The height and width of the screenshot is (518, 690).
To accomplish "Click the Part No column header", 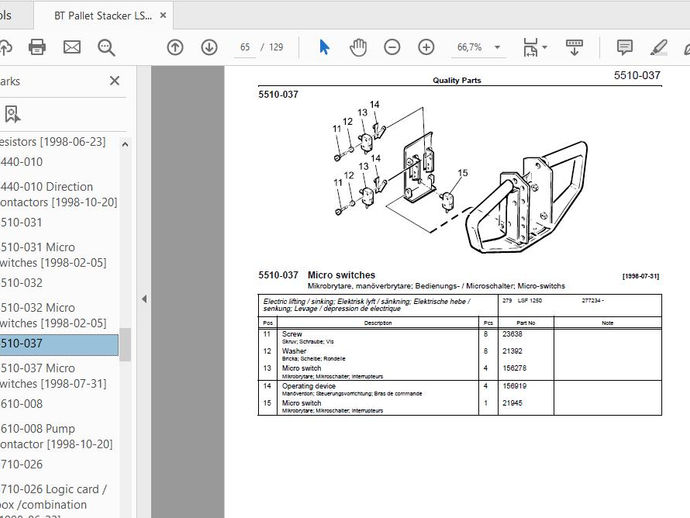I will pos(525,323).
